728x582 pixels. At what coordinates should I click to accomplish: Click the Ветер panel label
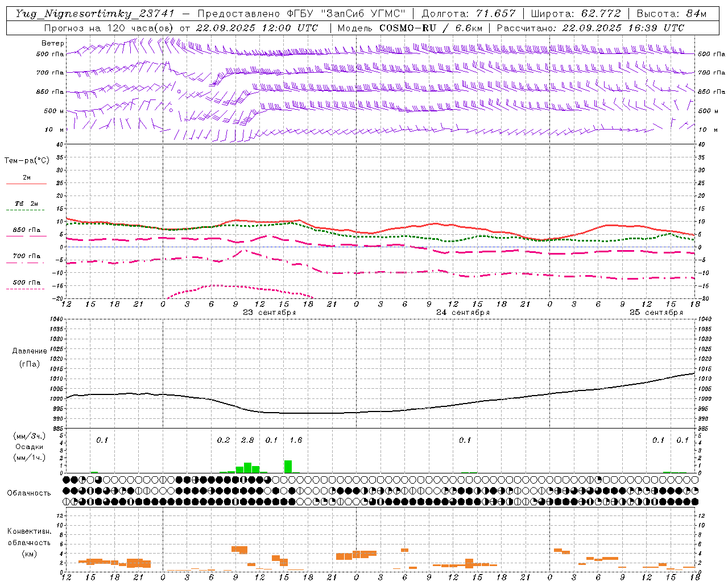52,43
